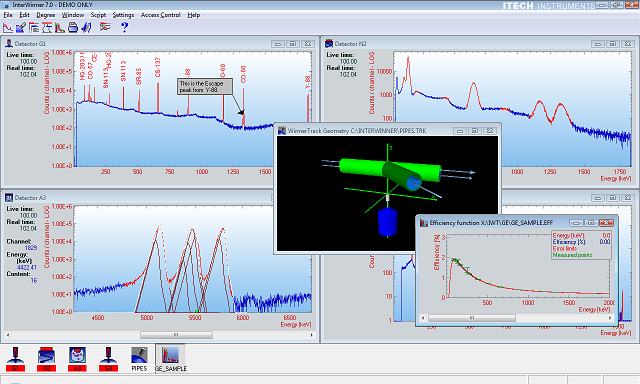The image size is (640, 384).
Task: Click the efficiency curve toolbar icon
Action: (x=60, y=28)
